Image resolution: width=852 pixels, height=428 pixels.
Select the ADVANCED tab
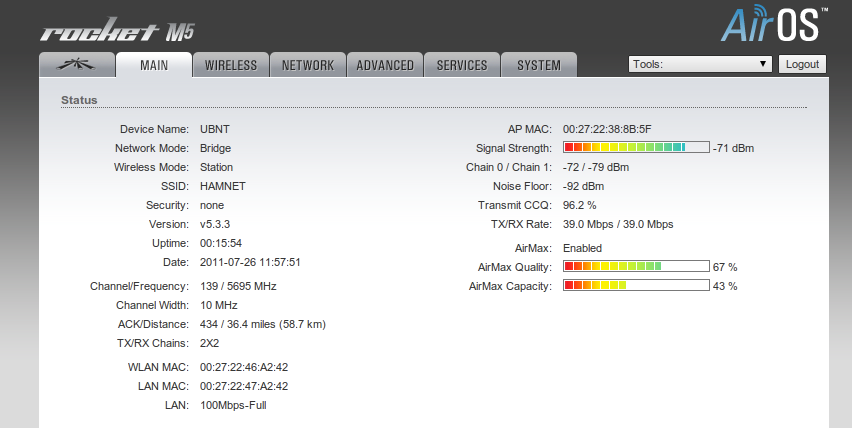[385, 65]
